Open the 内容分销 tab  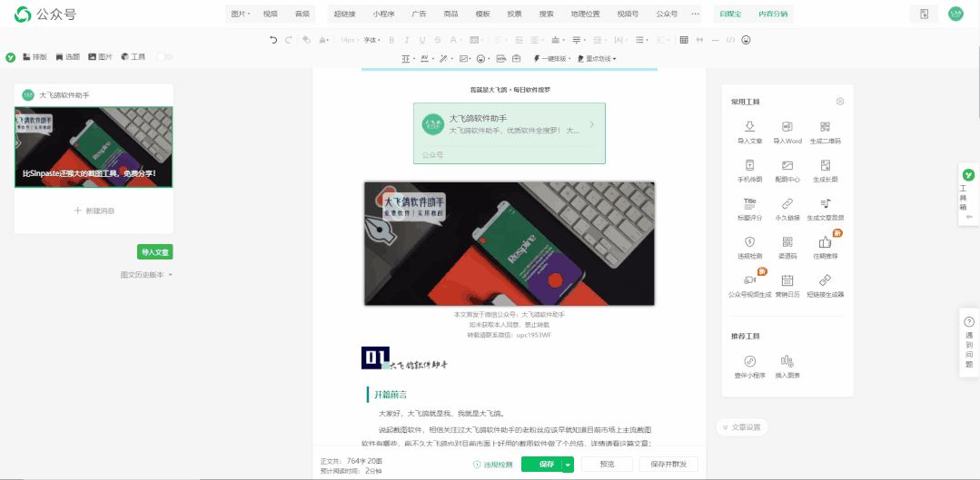[x=773, y=14]
